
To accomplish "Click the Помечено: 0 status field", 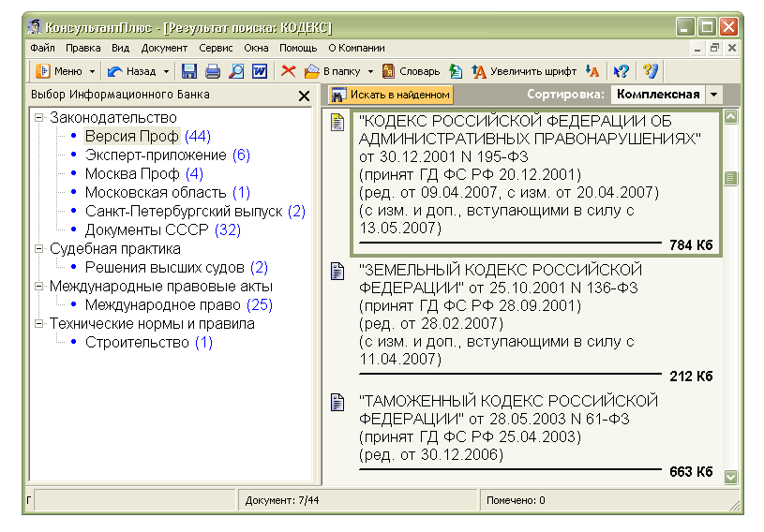I will [609, 500].
